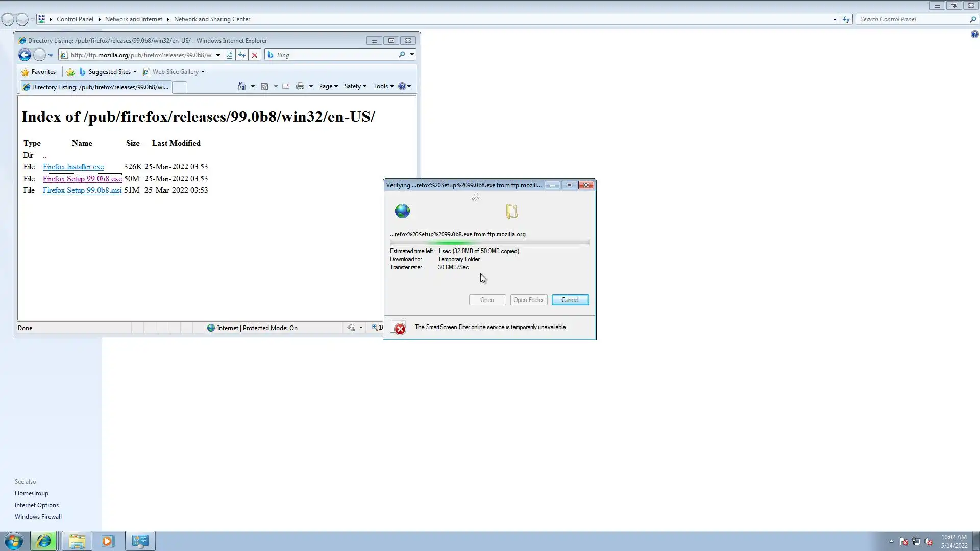Click the Compatibility View icon
The image size is (980, 551).
229,55
